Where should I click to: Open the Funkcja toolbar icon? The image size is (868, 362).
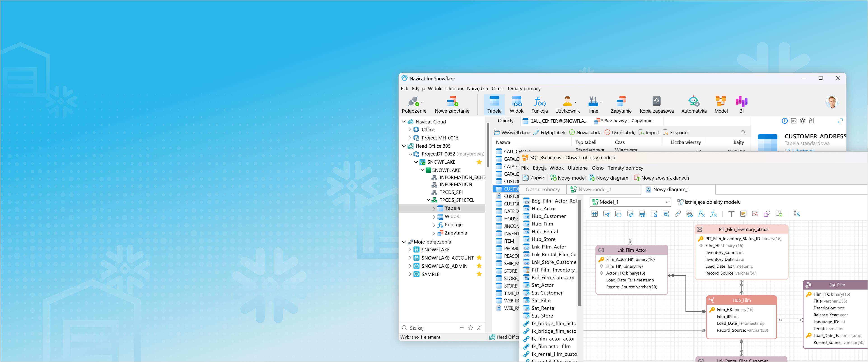539,105
